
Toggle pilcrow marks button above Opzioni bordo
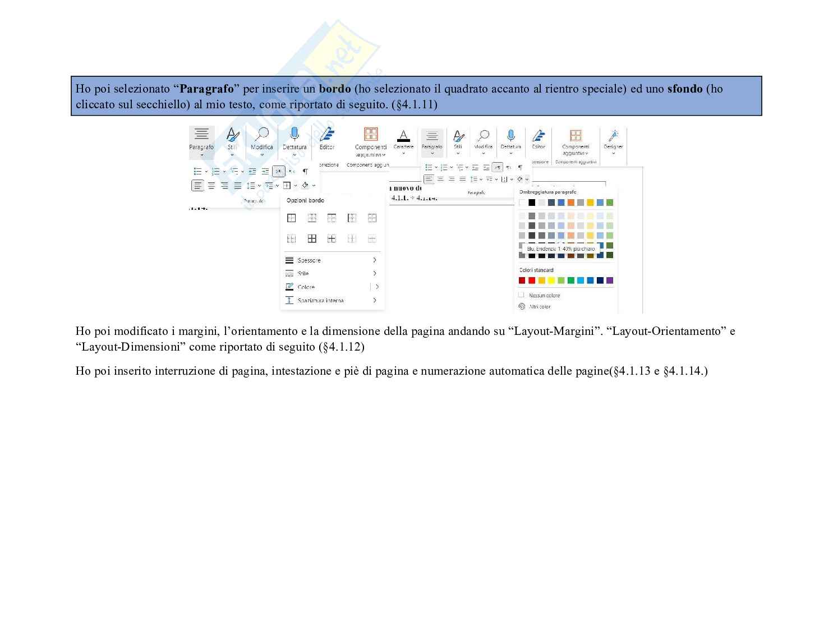point(305,172)
